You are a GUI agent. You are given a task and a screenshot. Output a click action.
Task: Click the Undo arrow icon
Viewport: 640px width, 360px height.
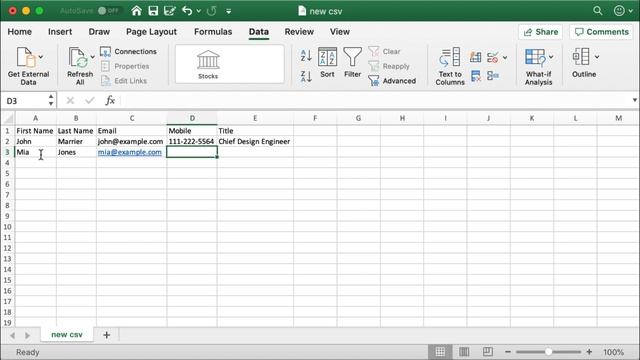pos(187,11)
